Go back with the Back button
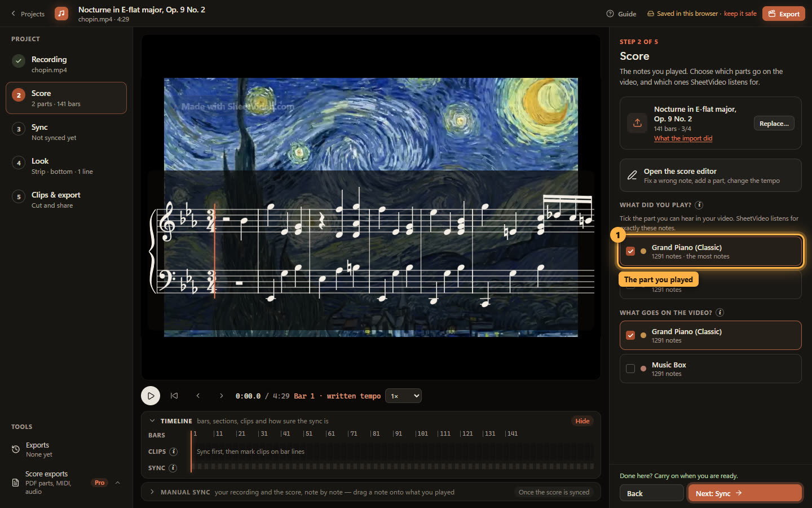This screenshot has height=508, width=812. coord(651,493)
